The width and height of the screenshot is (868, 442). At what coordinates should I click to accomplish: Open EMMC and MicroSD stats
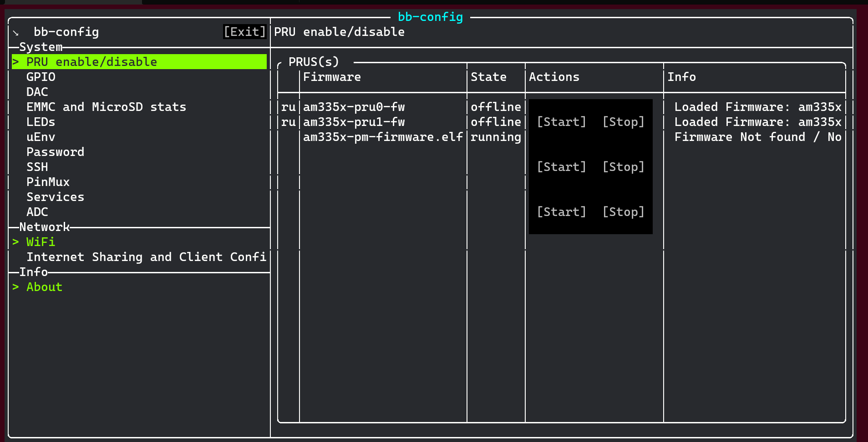tap(106, 107)
